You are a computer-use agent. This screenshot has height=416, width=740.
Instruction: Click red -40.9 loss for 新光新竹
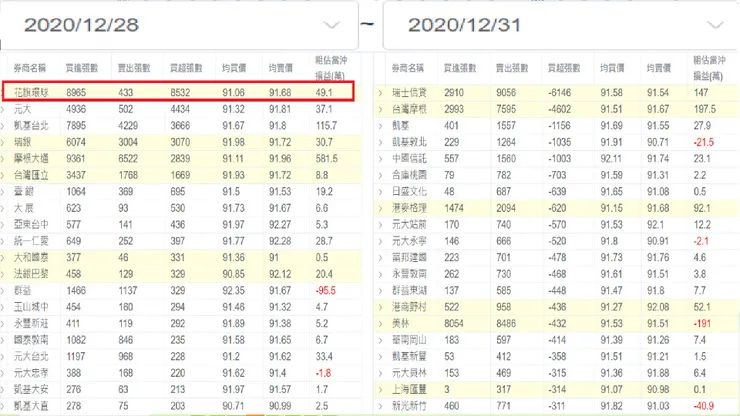click(704, 406)
